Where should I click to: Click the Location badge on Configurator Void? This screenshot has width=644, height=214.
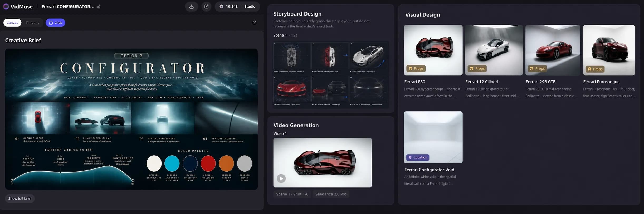(418, 157)
